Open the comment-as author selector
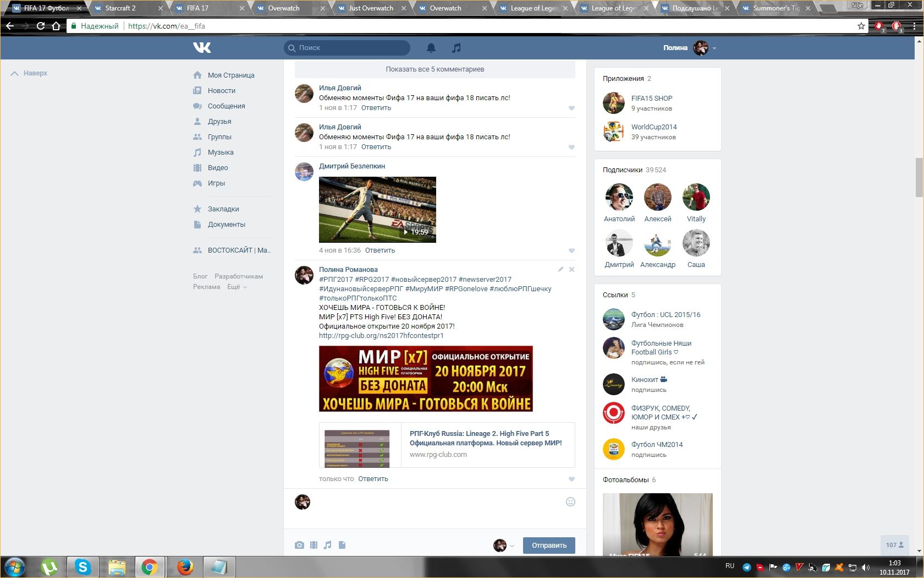 [x=503, y=546]
